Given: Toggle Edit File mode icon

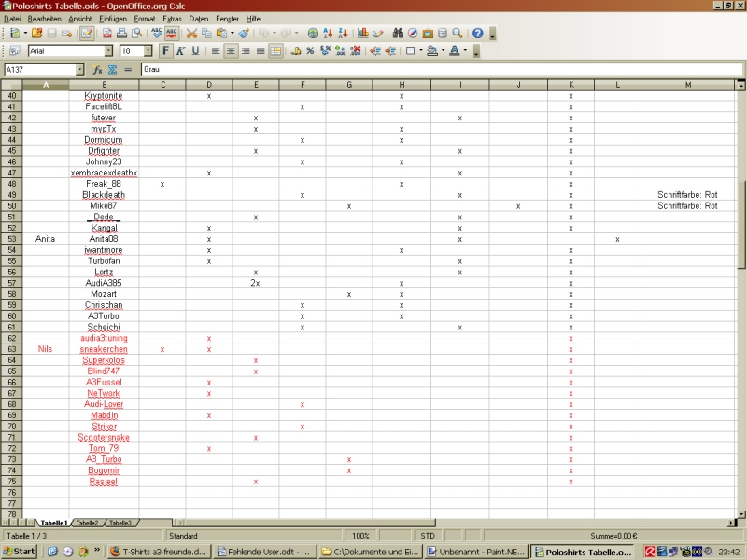Looking at the screenshot, I should pyautogui.click(x=87, y=34).
